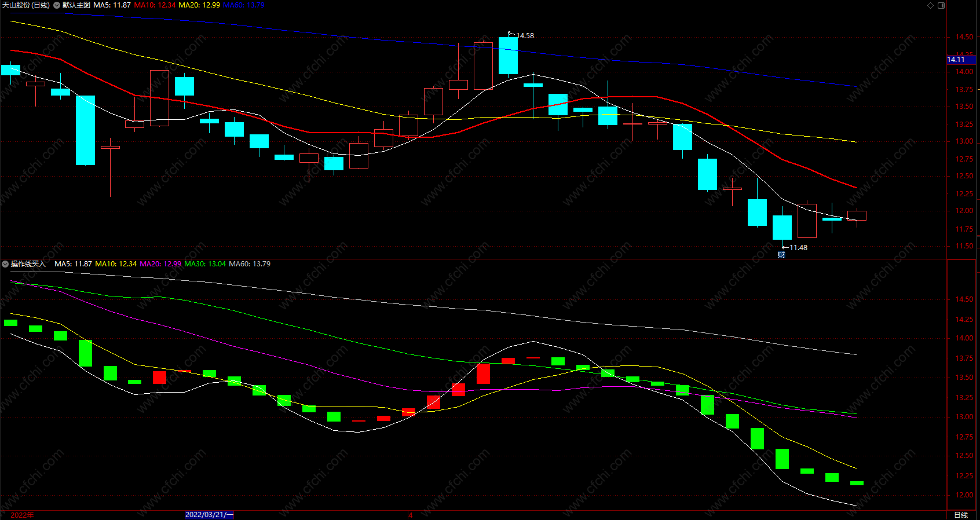Click sub-chart MA60: 13.79 label
This screenshot has width=980, height=520.
click(x=250, y=264)
